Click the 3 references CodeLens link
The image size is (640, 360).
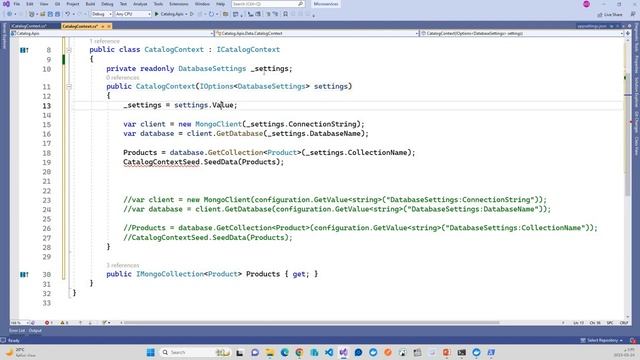click(x=122, y=265)
